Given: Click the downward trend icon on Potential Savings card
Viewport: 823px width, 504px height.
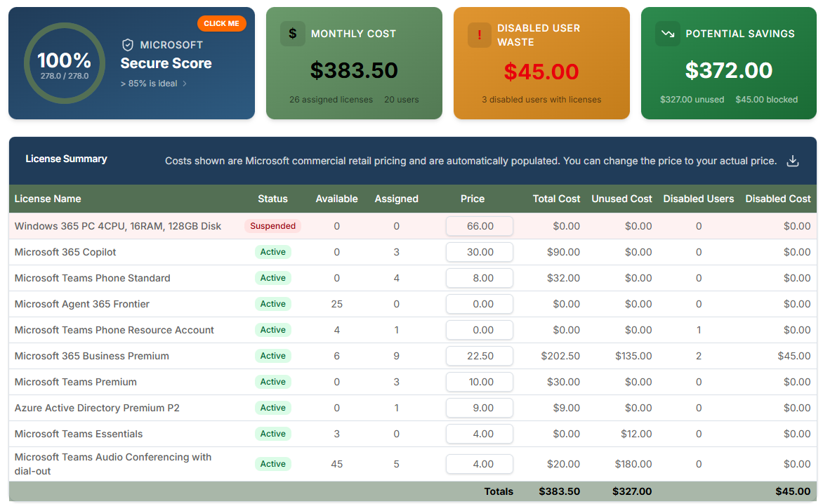Looking at the screenshot, I should [667, 33].
